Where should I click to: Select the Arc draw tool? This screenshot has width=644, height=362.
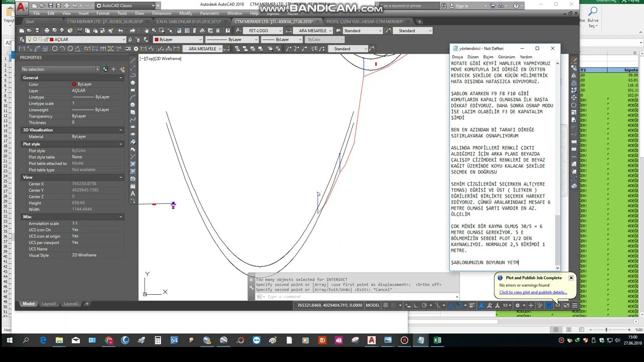coord(132,97)
